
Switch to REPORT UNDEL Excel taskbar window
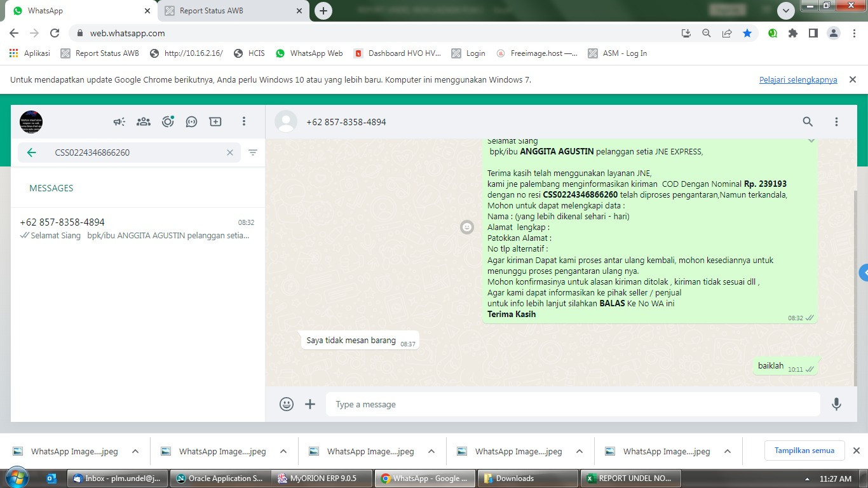[x=630, y=478]
